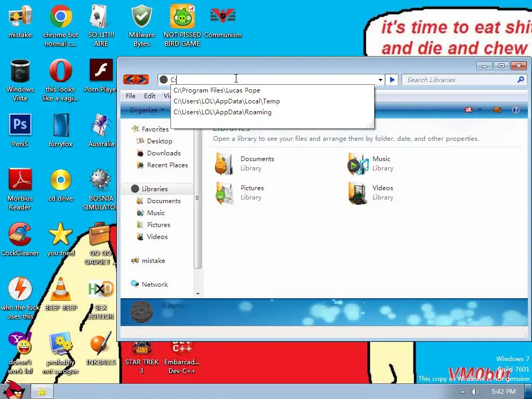Open the view options dropdown arrow
The image size is (532, 399).
point(480,110)
